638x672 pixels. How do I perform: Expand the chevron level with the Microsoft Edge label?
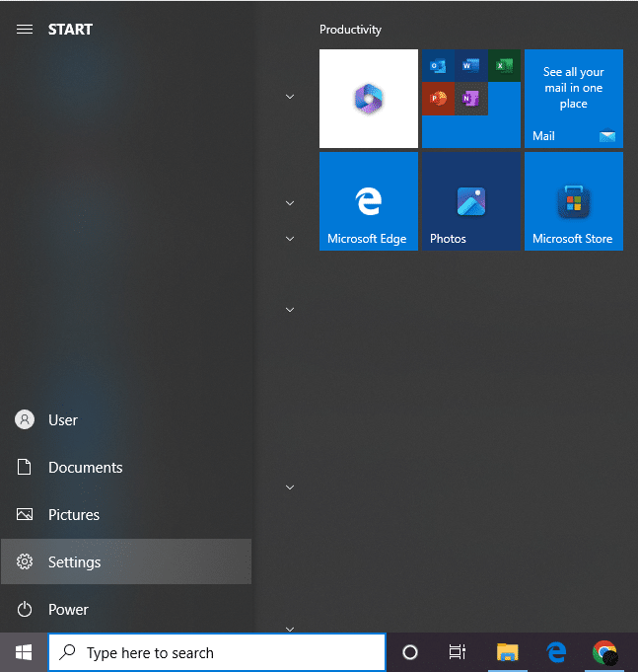click(290, 239)
